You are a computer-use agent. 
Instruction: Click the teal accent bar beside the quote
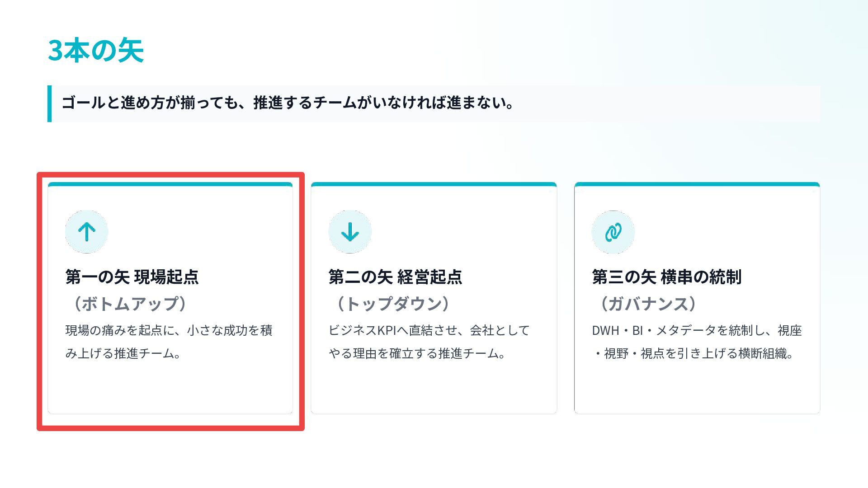49,103
